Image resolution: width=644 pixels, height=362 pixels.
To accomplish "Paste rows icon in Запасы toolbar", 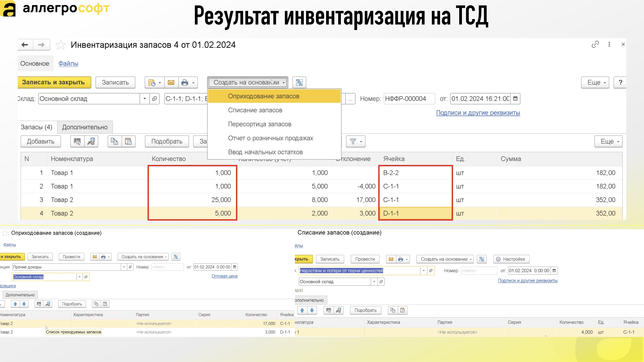I will [x=128, y=141].
